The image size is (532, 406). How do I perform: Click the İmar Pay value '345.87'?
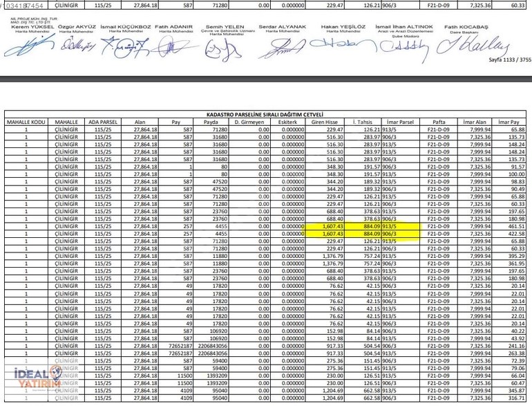[x=517, y=391]
